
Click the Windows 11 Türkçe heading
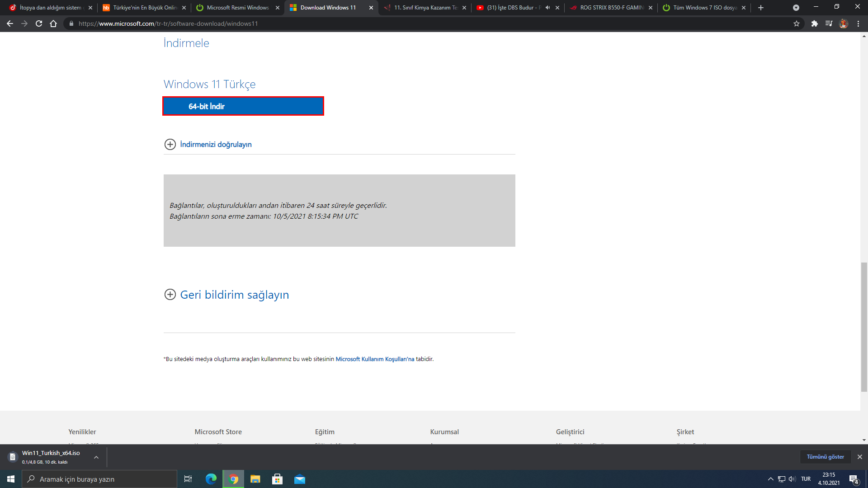tap(210, 84)
